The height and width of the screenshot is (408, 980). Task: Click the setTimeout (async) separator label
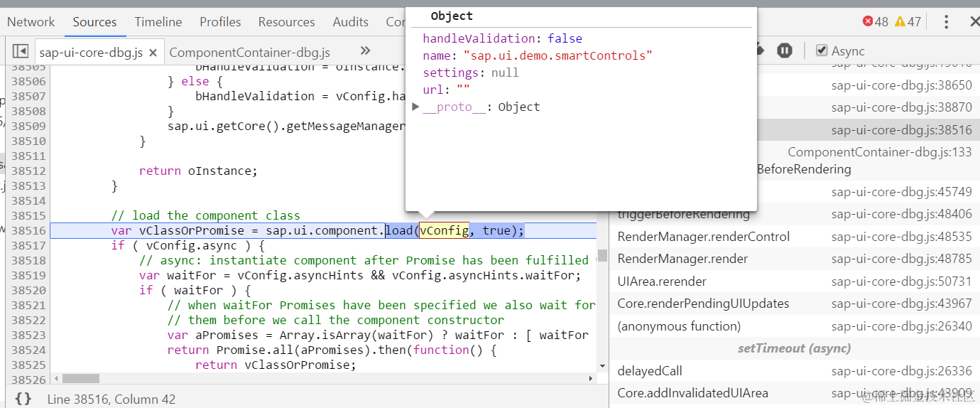[794, 348]
